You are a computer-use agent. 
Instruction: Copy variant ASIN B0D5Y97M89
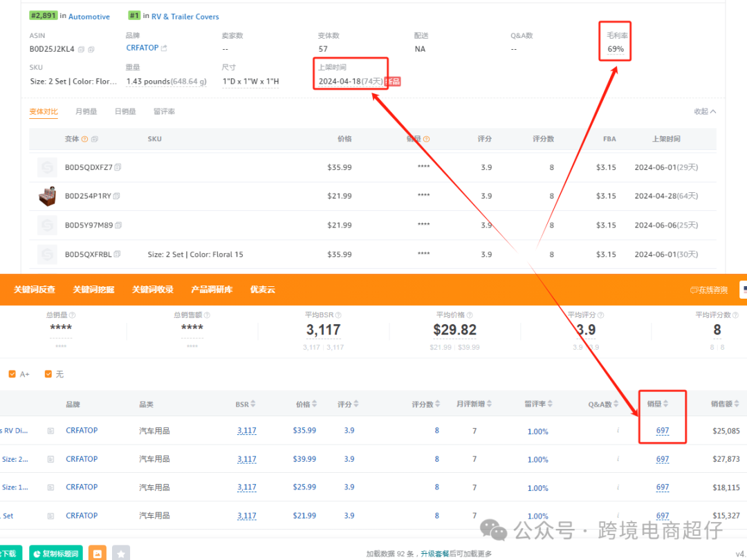[x=118, y=225]
